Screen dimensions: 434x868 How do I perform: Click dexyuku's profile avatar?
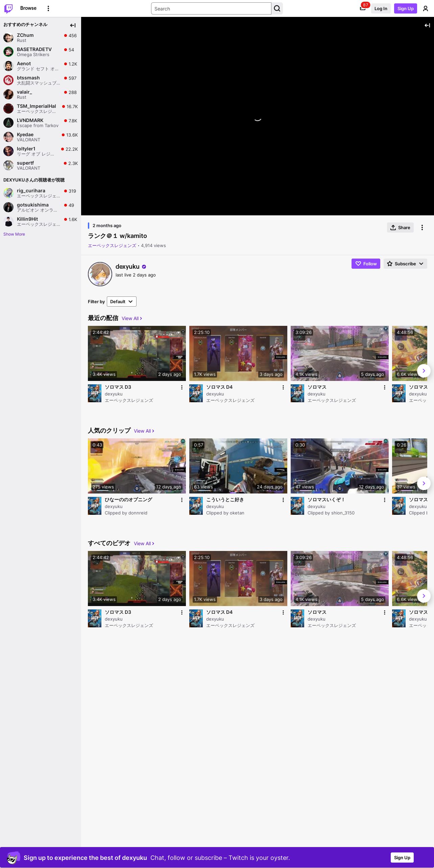click(x=100, y=274)
